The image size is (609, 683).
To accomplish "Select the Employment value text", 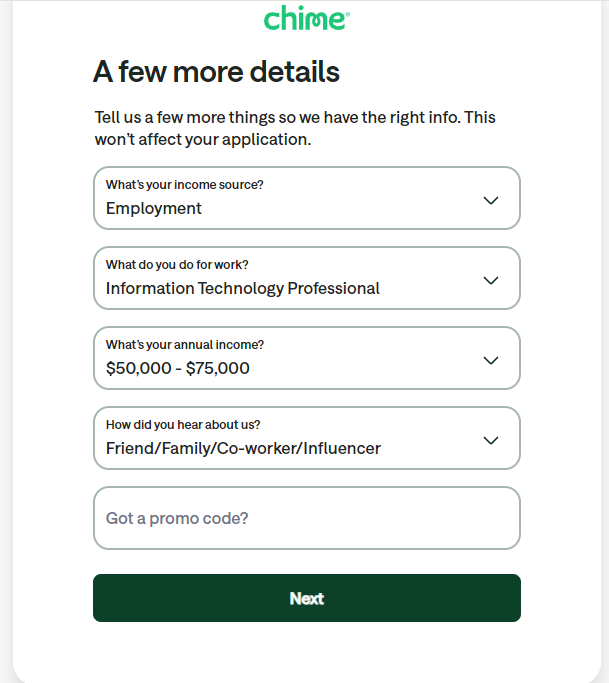I will pyautogui.click(x=154, y=209).
